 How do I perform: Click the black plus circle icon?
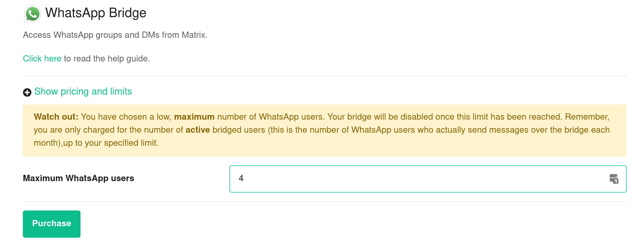point(27,92)
